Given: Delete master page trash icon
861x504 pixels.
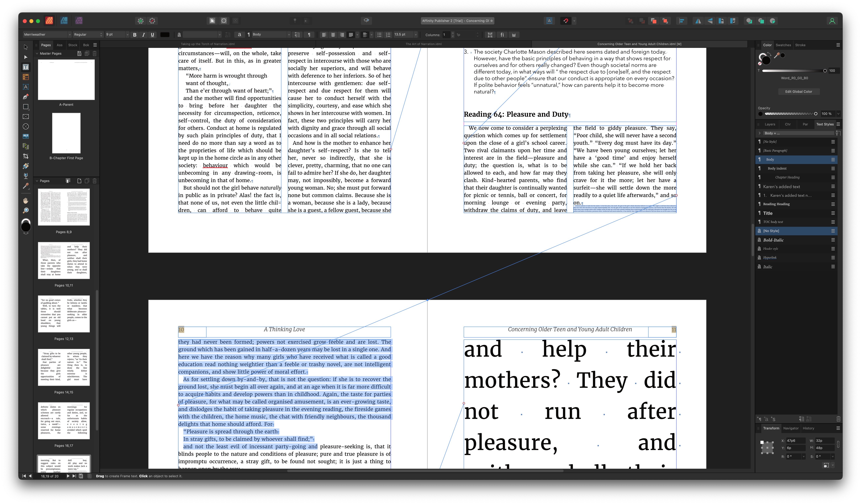Looking at the screenshot, I should (95, 53).
